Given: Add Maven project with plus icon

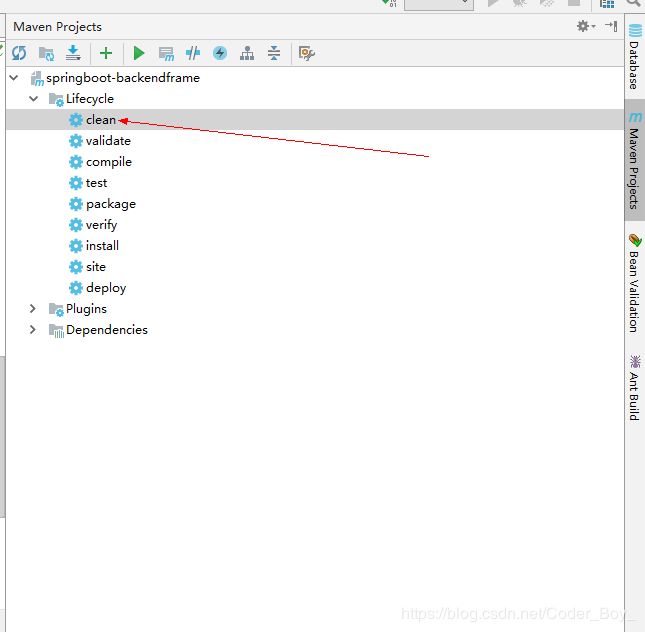Looking at the screenshot, I should (106, 53).
